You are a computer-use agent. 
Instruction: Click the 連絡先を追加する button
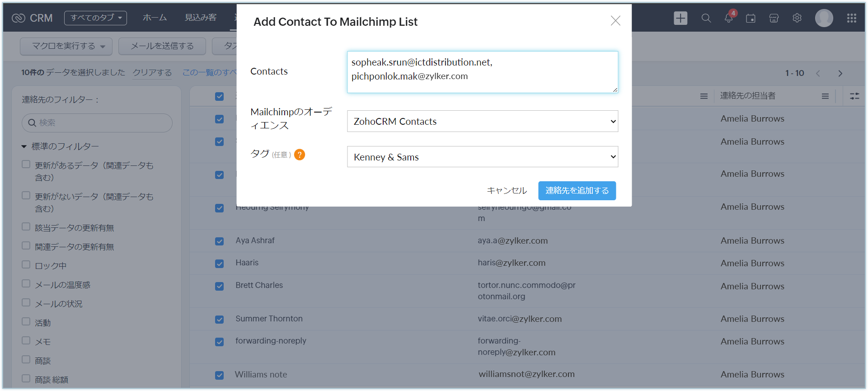(577, 191)
